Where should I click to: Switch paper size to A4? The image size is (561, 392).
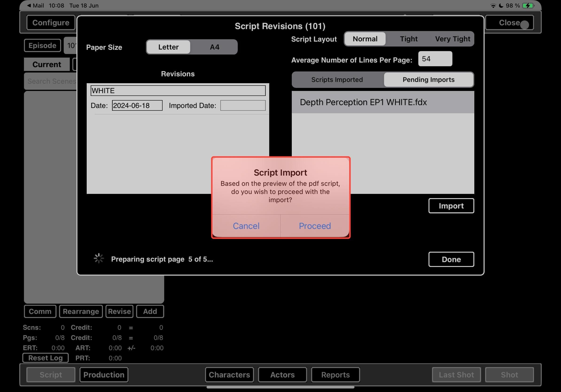click(214, 47)
